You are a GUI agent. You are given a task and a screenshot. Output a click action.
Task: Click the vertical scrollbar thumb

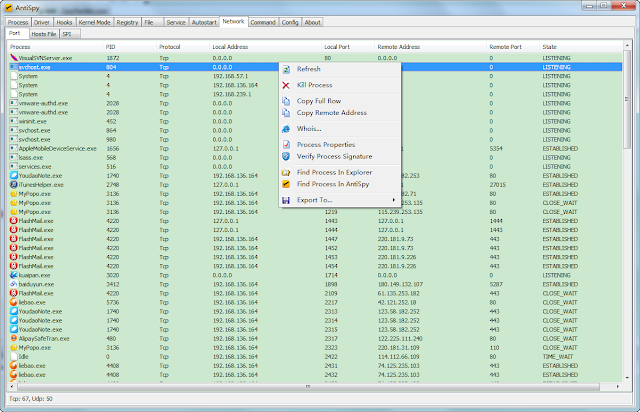pyautogui.click(x=627, y=99)
